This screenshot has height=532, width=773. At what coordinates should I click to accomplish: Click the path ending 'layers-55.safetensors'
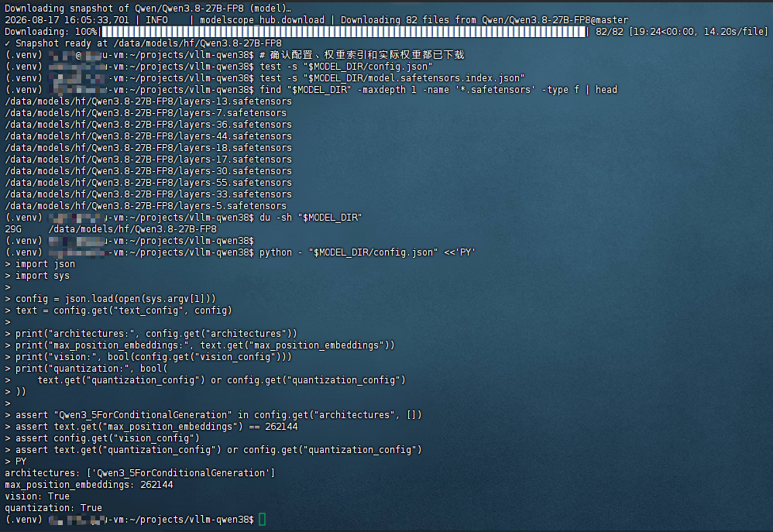(x=149, y=183)
